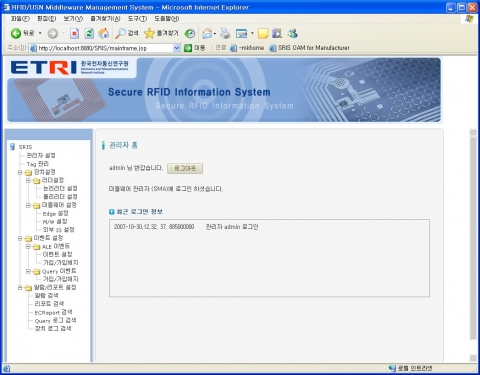
Task: Click the page vertical scrollbar
Action: point(473,238)
